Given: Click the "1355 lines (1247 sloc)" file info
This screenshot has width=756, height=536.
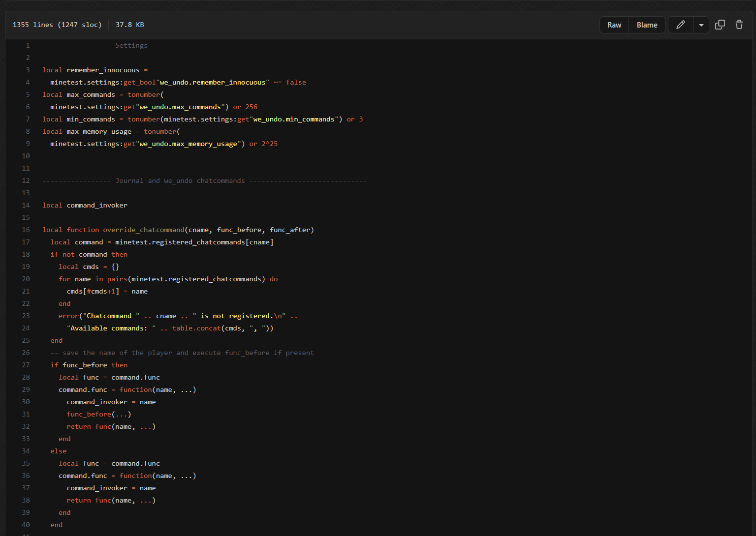Looking at the screenshot, I should [x=57, y=25].
